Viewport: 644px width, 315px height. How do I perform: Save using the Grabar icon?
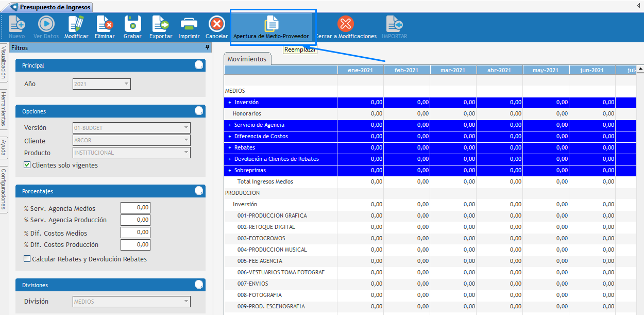pyautogui.click(x=132, y=24)
